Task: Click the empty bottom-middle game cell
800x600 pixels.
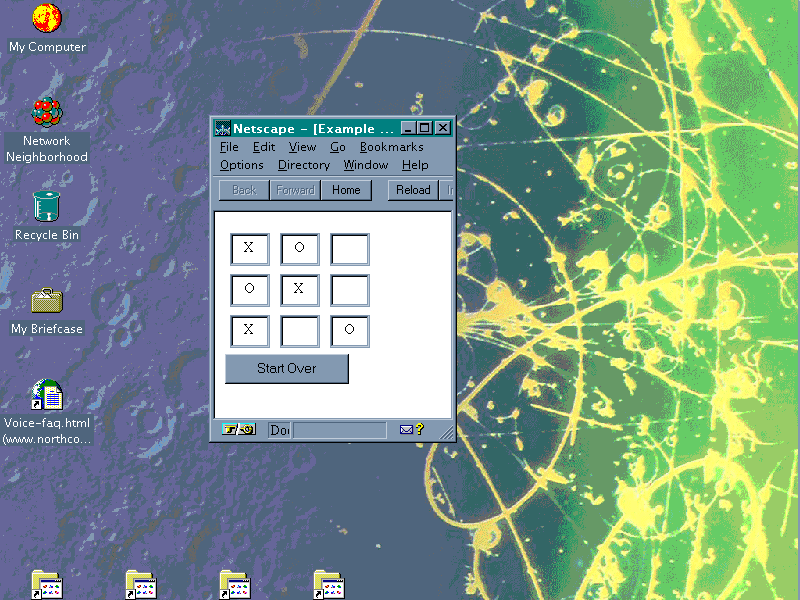Action: (300, 331)
